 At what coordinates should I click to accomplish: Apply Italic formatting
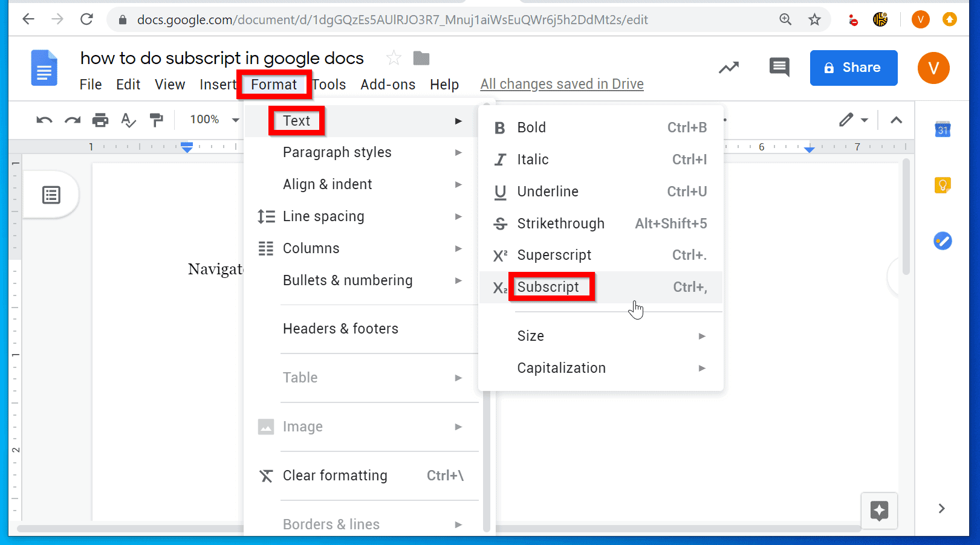click(600, 160)
